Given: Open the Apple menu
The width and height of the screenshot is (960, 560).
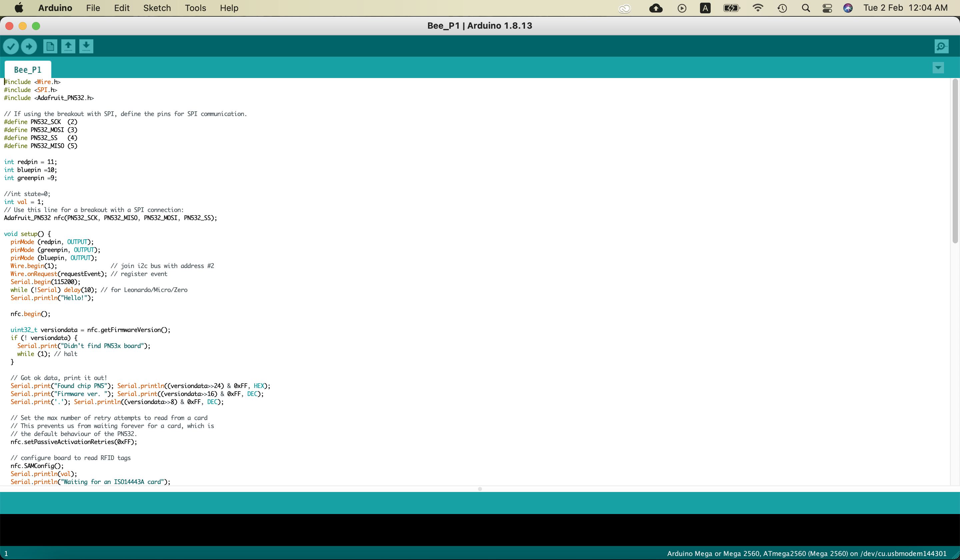Looking at the screenshot, I should pyautogui.click(x=19, y=8).
